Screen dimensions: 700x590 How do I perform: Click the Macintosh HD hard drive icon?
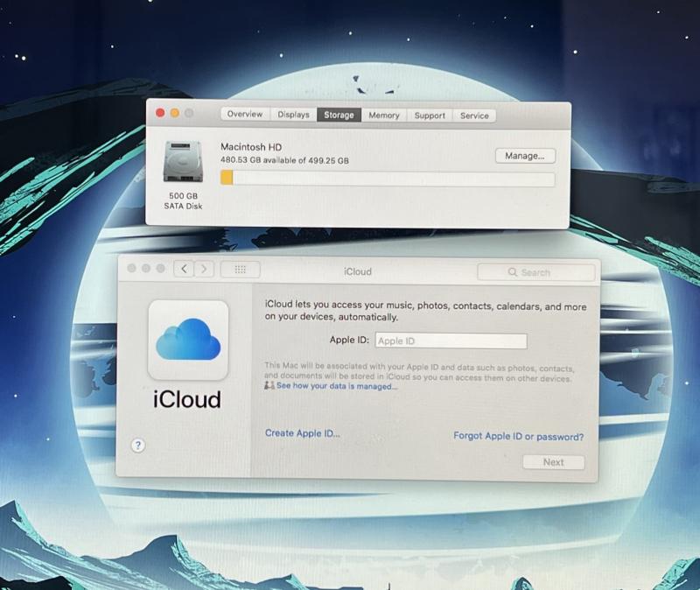183,162
